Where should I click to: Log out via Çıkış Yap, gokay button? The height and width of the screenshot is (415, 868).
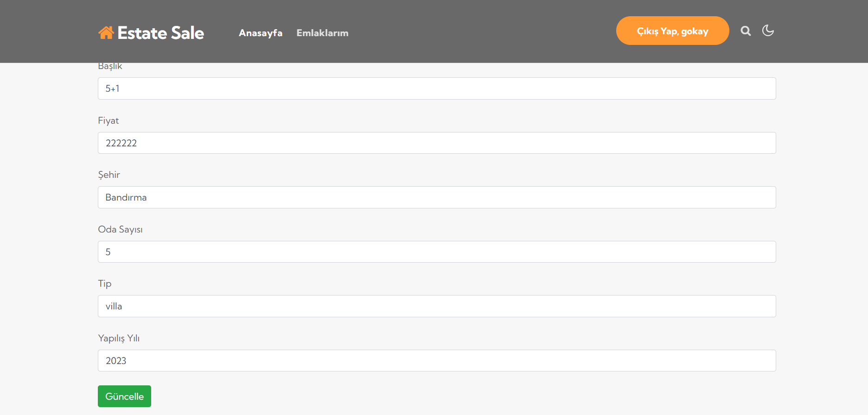point(672,31)
